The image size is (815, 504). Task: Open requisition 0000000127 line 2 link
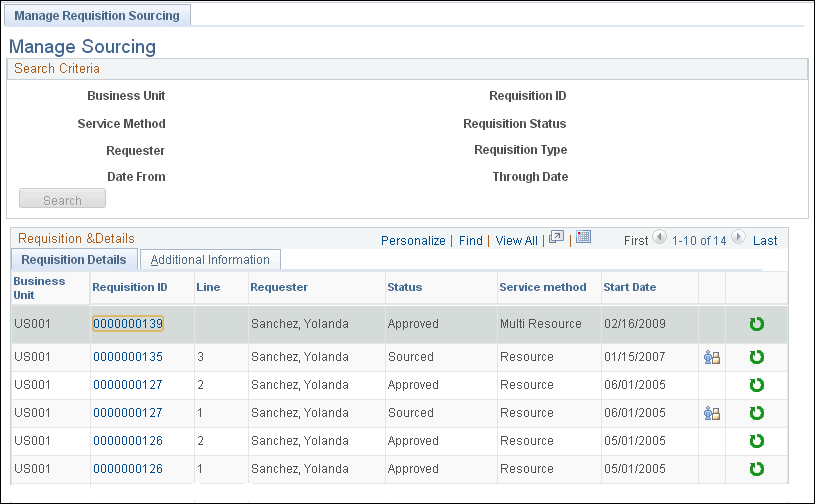(128, 386)
